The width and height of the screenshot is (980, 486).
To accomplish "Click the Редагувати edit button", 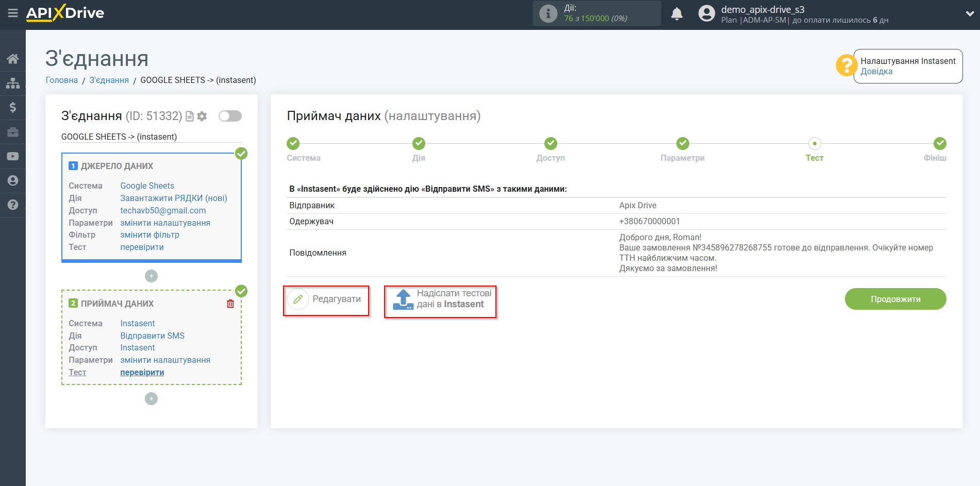I will click(326, 300).
